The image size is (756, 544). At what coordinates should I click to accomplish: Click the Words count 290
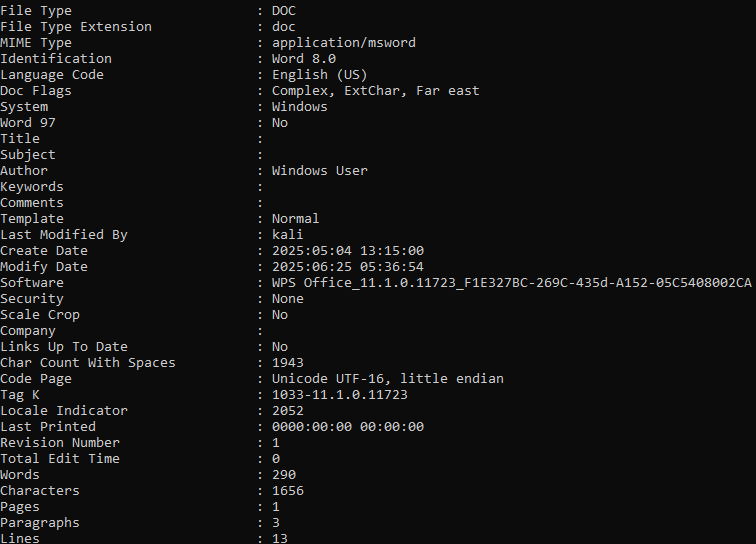(x=284, y=475)
